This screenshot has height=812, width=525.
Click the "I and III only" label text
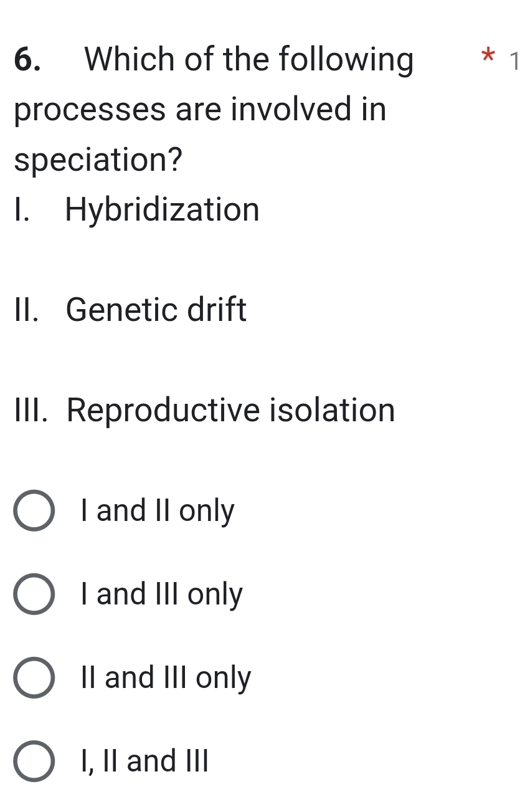coord(160,595)
